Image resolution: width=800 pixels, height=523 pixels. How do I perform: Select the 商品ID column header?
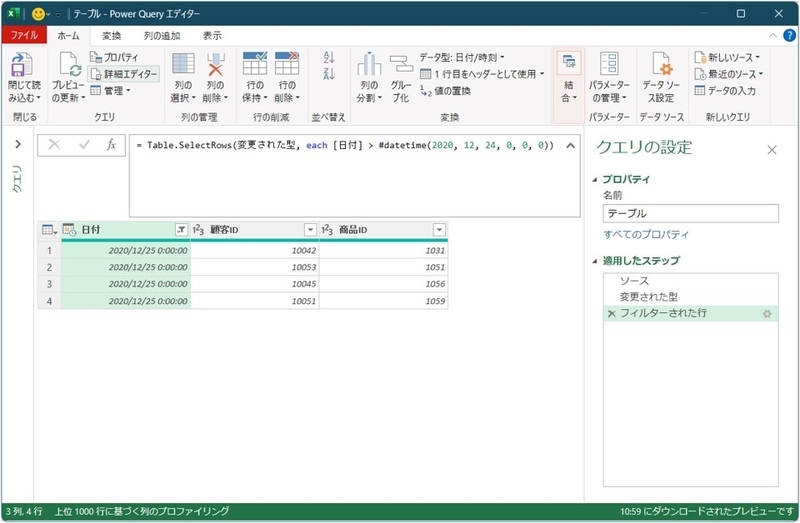coord(384,230)
